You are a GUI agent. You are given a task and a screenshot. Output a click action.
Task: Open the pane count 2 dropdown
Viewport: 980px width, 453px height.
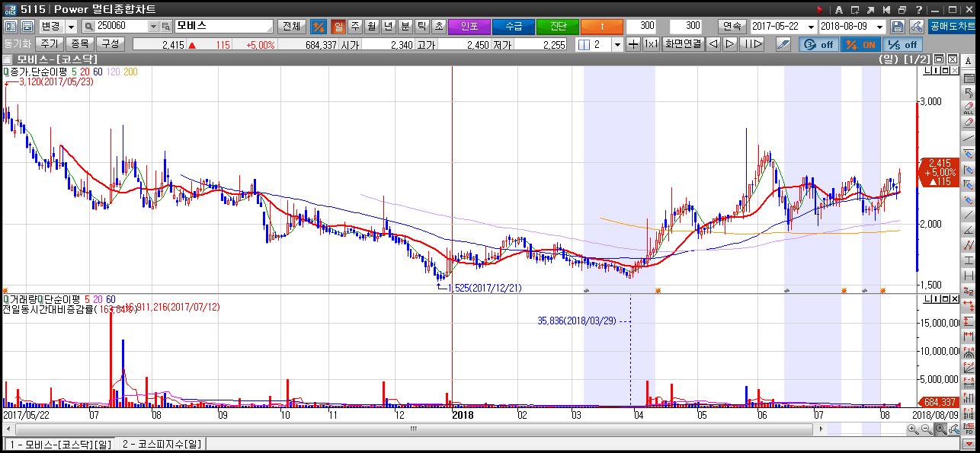[617, 44]
